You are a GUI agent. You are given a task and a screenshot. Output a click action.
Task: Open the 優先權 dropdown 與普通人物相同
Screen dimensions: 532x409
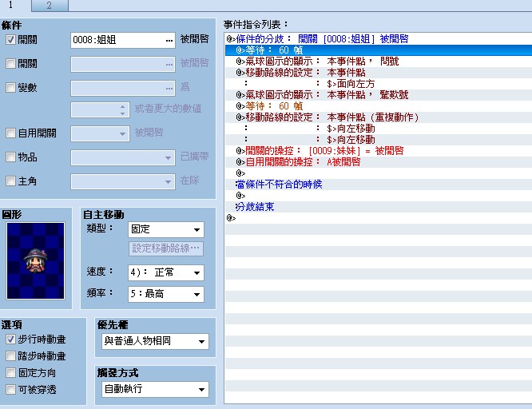point(155,341)
